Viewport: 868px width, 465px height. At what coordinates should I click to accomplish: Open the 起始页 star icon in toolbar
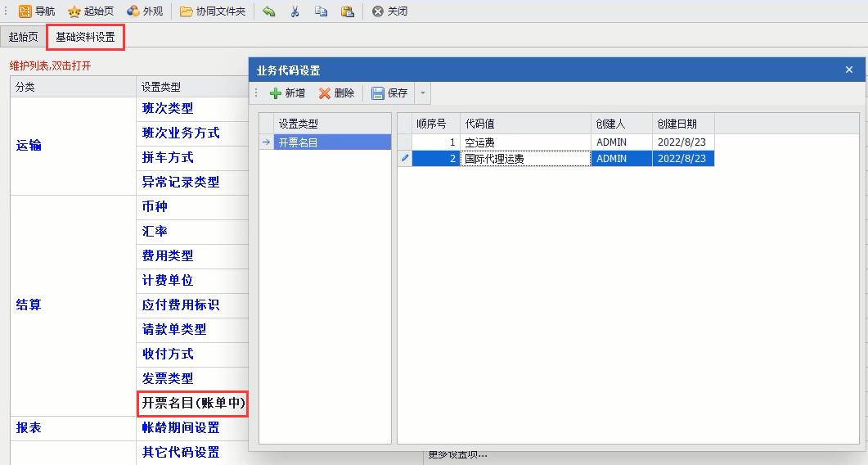click(74, 11)
